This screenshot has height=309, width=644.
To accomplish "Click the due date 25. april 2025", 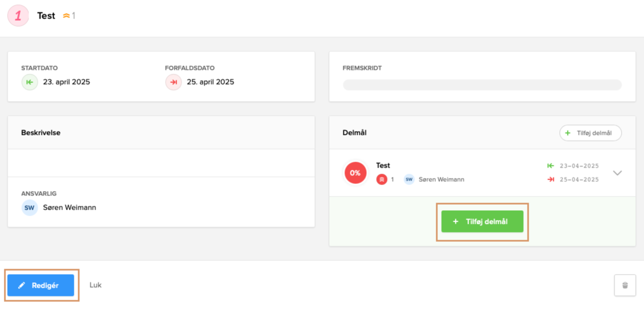I will 210,82.
